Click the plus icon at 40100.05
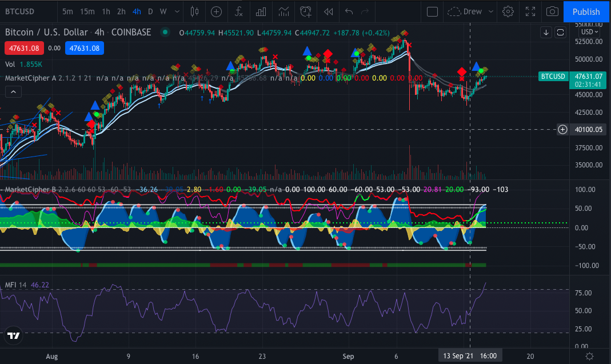The height and width of the screenshot is (364, 611). [562, 129]
